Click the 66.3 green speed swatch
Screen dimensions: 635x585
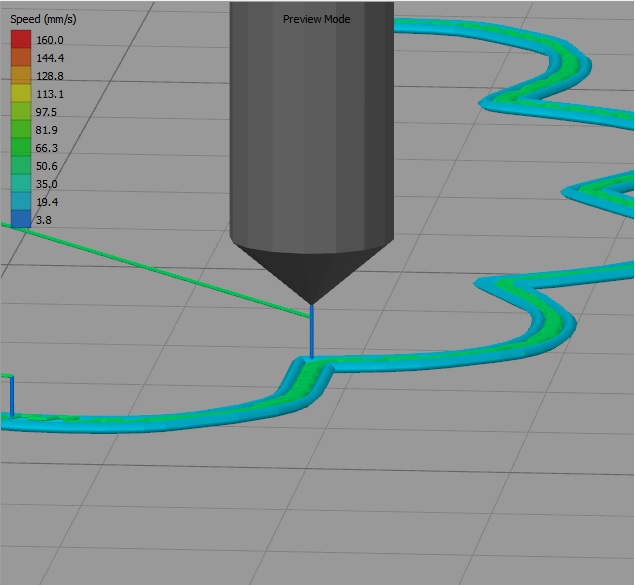(x=20, y=148)
